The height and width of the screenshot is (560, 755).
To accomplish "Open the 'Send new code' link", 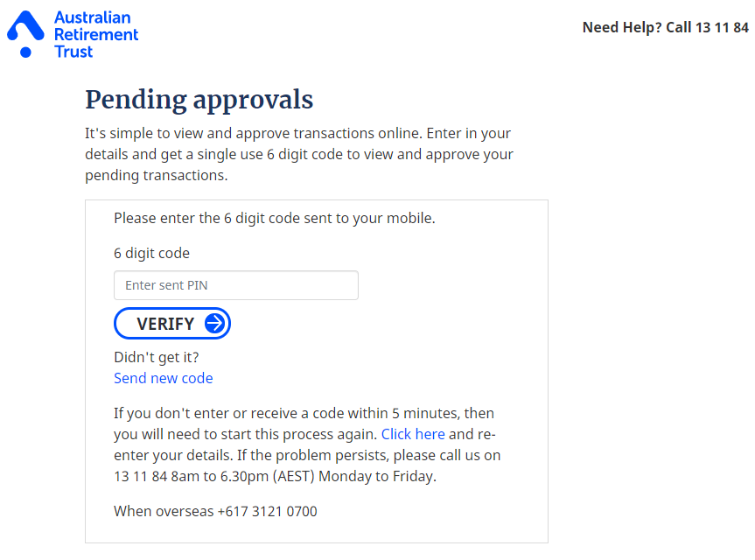I will [163, 378].
